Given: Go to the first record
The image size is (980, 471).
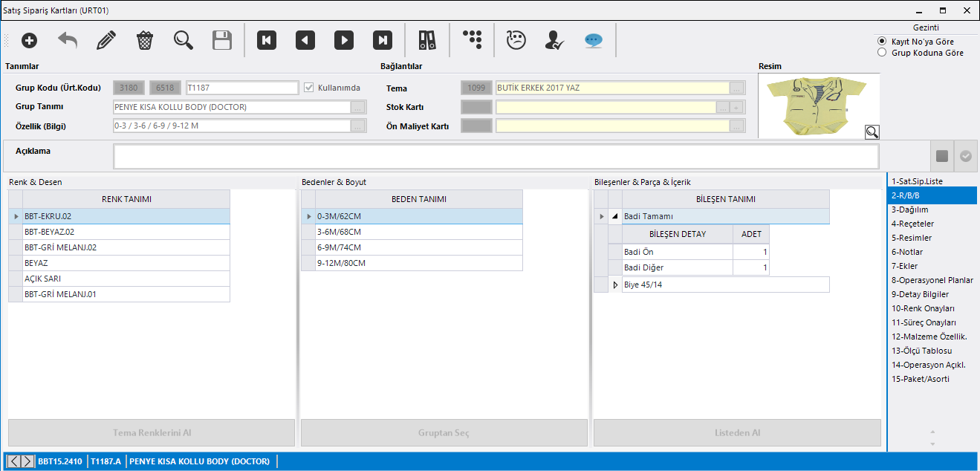Looking at the screenshot, I should (x=267, y=41).
